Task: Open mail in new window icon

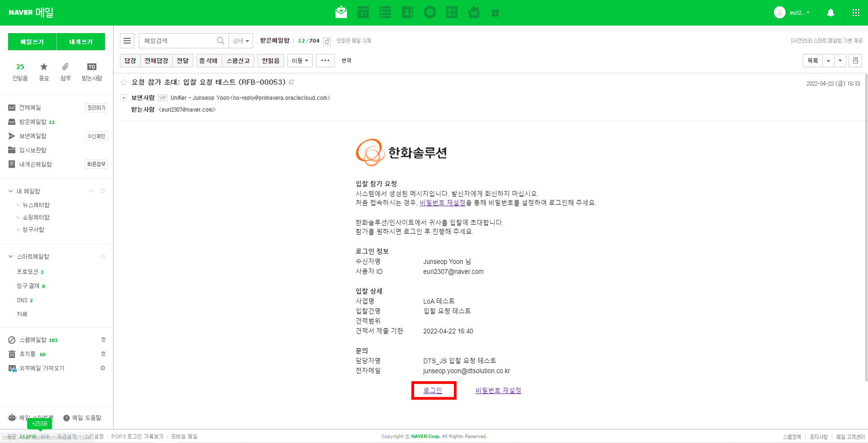Action: [292, 82]
